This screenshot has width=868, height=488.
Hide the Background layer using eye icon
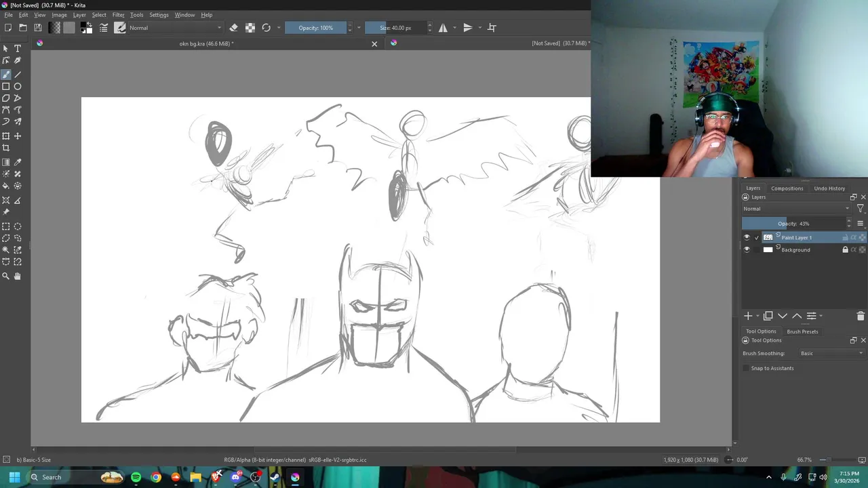coord(747,249)
